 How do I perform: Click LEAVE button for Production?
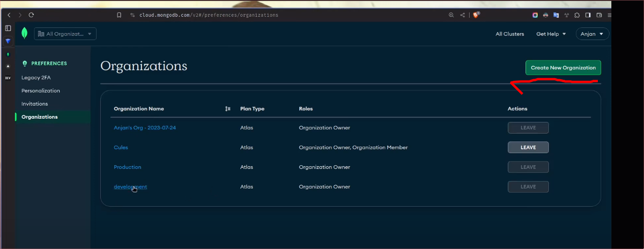[528, 167]
